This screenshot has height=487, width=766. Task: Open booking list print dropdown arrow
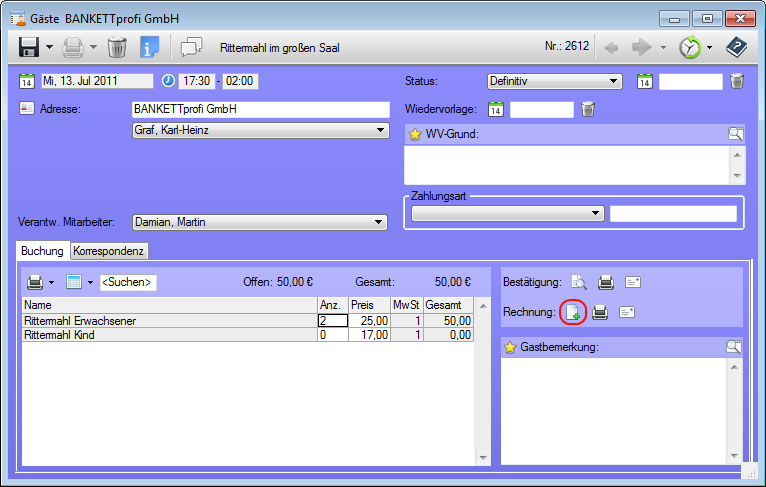[x=51, y=282]
